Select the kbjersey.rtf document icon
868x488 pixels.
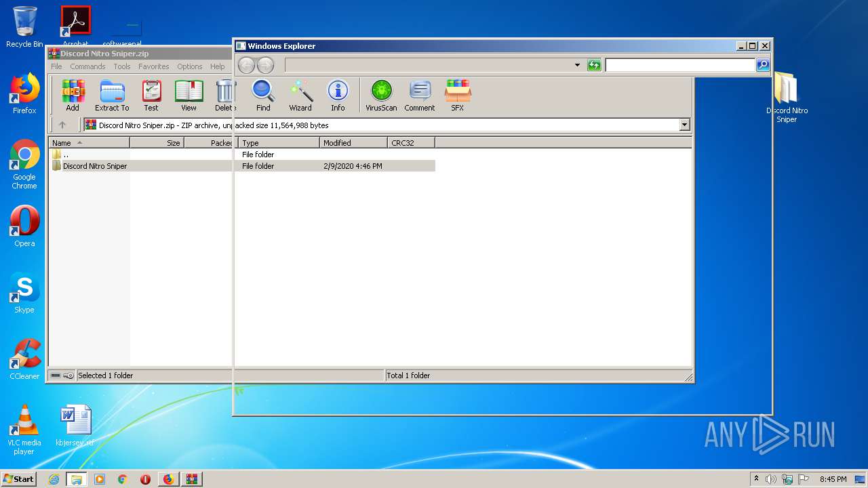[75, 426]
